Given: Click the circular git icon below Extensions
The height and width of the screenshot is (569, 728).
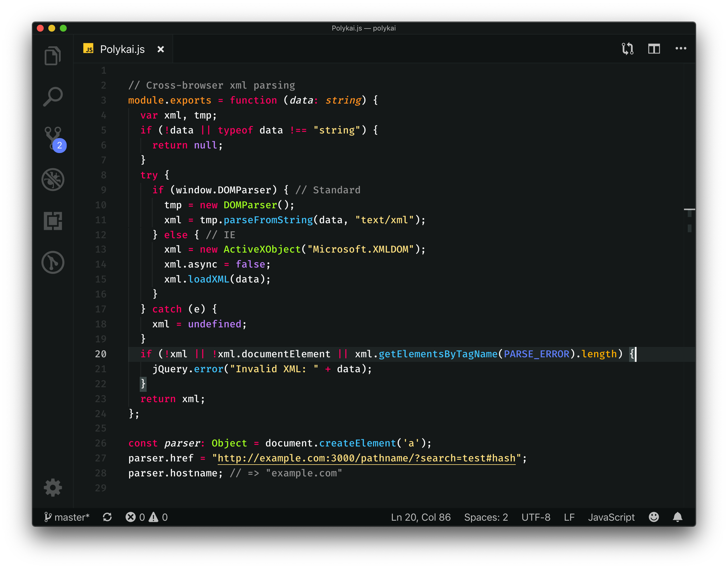Looking at the screenshot, I should point(53,262).
